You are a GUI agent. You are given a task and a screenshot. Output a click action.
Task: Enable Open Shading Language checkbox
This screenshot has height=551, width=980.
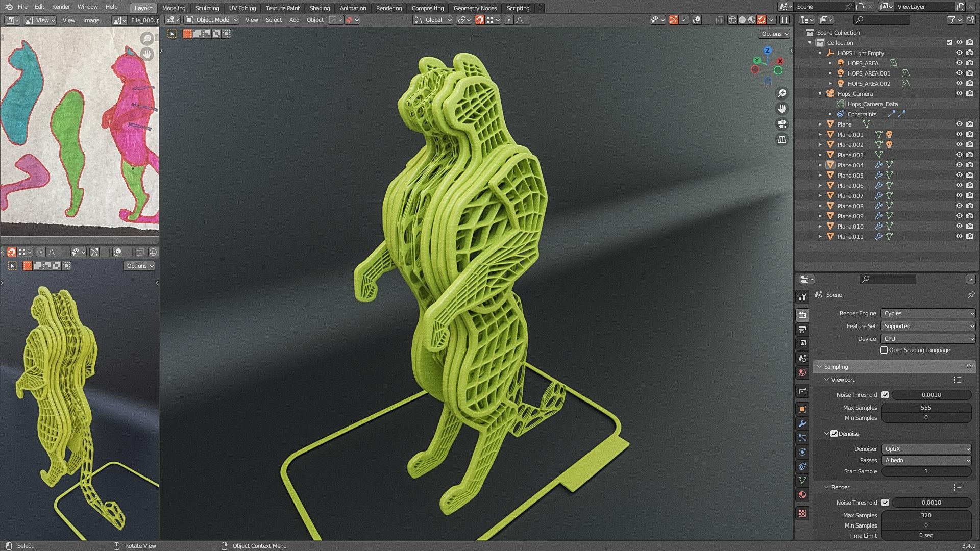point(884,350)
